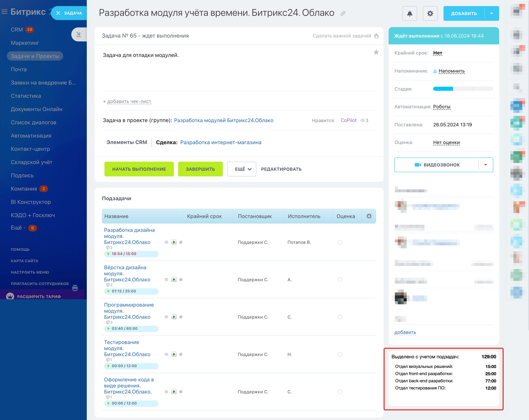Screen dimensions: 529x420
Task: Select rating circle for Разработка дизайна subtask
Action: click(340, 242)
